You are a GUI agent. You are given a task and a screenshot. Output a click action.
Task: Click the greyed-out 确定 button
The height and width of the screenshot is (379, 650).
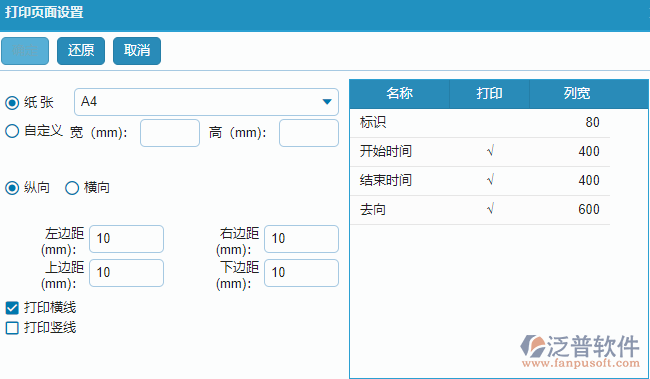pyautogui.click(x=25, y=51)
